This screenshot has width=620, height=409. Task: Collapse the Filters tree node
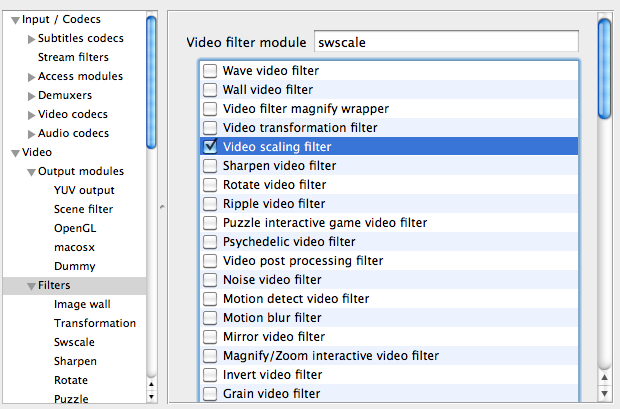tap(32, 286)
